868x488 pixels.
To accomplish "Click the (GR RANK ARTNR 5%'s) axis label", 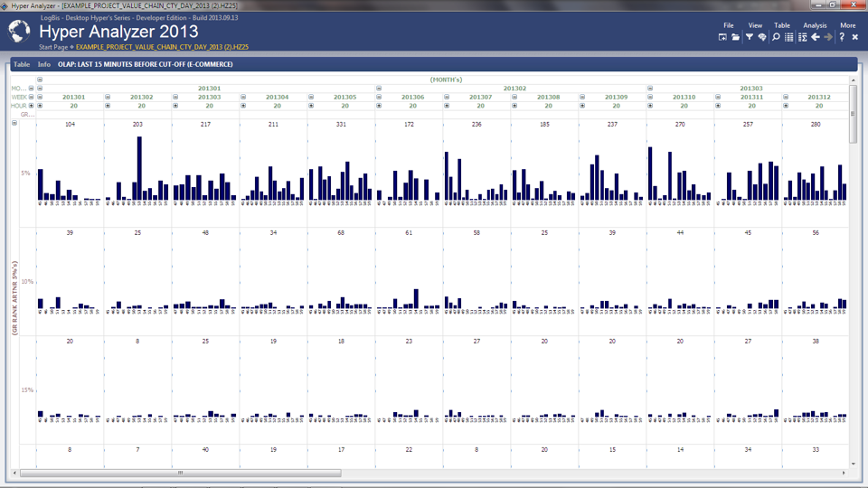I will coord(15,298).
